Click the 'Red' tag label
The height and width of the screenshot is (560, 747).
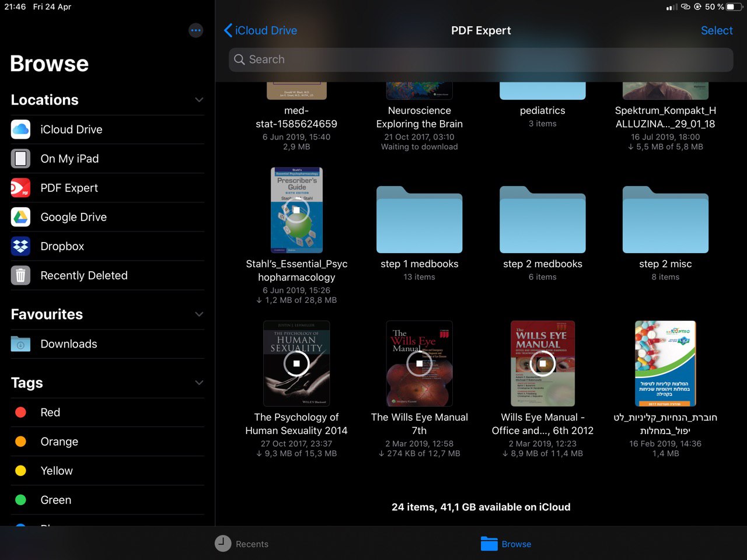coord(50,412)
